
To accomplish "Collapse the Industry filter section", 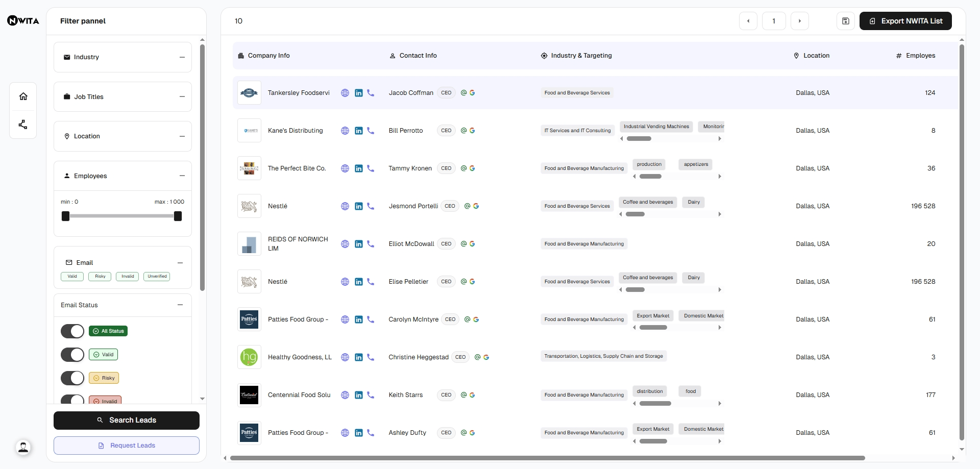I will click(182, 57).
